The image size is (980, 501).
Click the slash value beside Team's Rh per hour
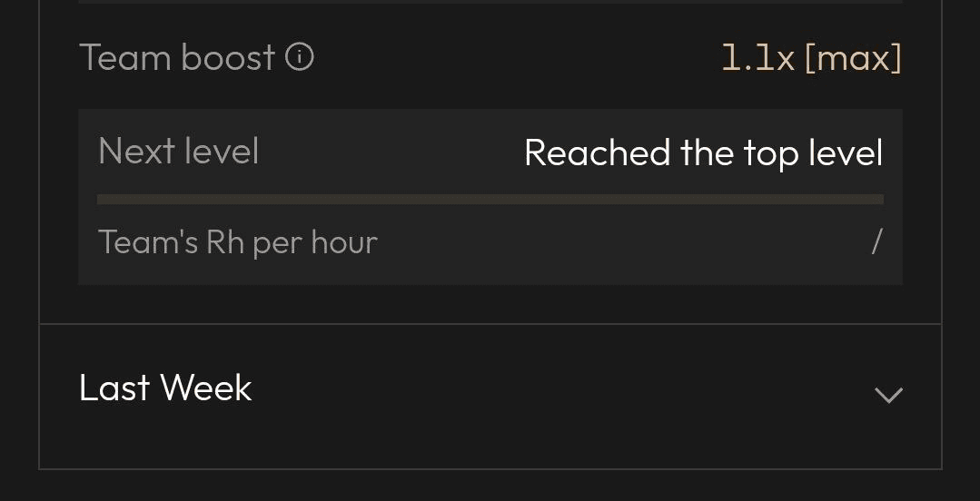click(876, 241)
